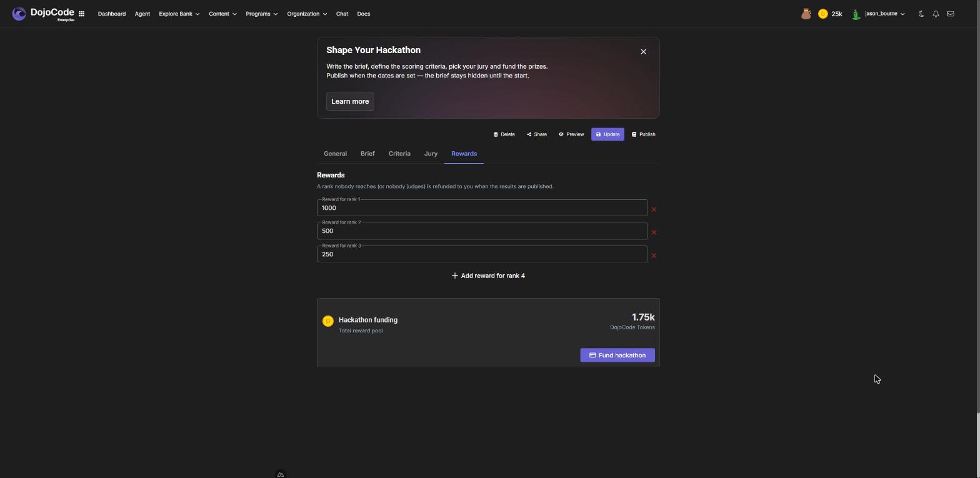Screen dimensions: 980x478
Task: Open the Programs dropdown menu
Action: [261, 14]
